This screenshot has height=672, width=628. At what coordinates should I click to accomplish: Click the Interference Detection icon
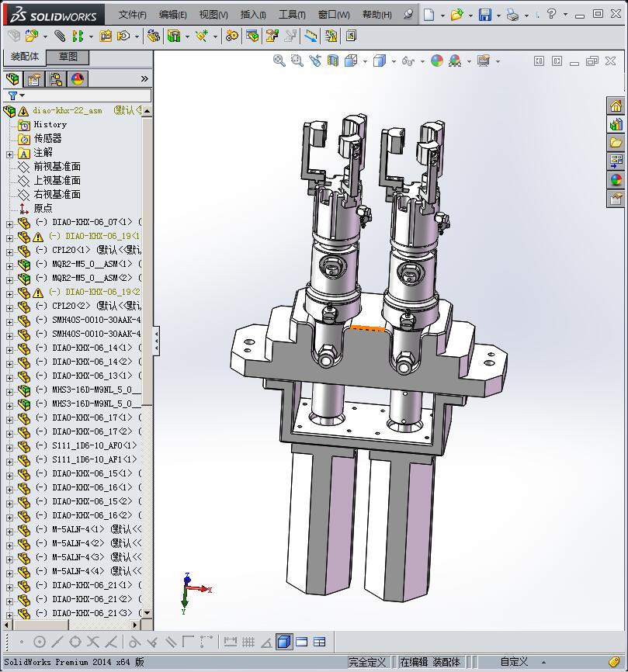[x=331, y=36]
